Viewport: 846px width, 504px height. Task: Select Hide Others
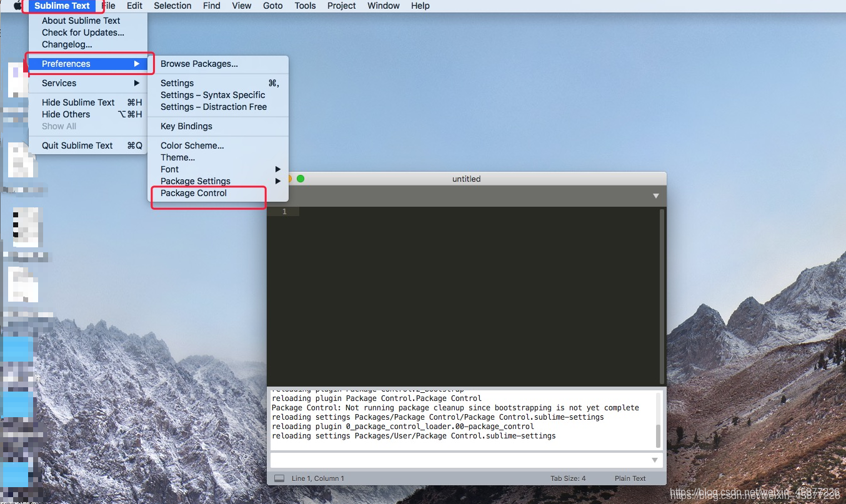point(87,114)
